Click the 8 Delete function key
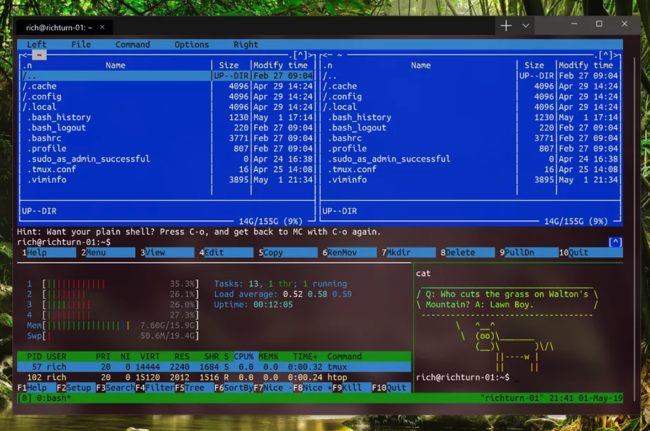The width and height of the screenshot is (650, 431). 467,252
